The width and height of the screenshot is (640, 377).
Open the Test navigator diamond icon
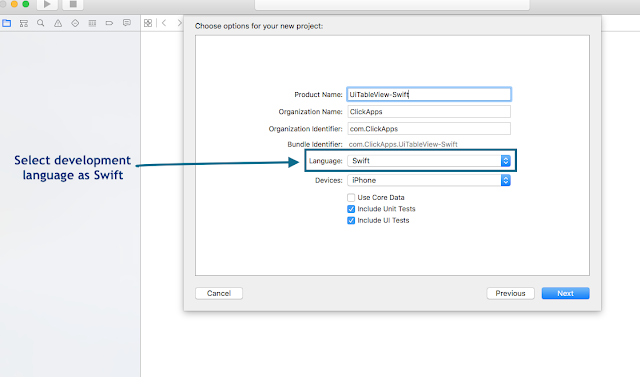click(75, 23)
